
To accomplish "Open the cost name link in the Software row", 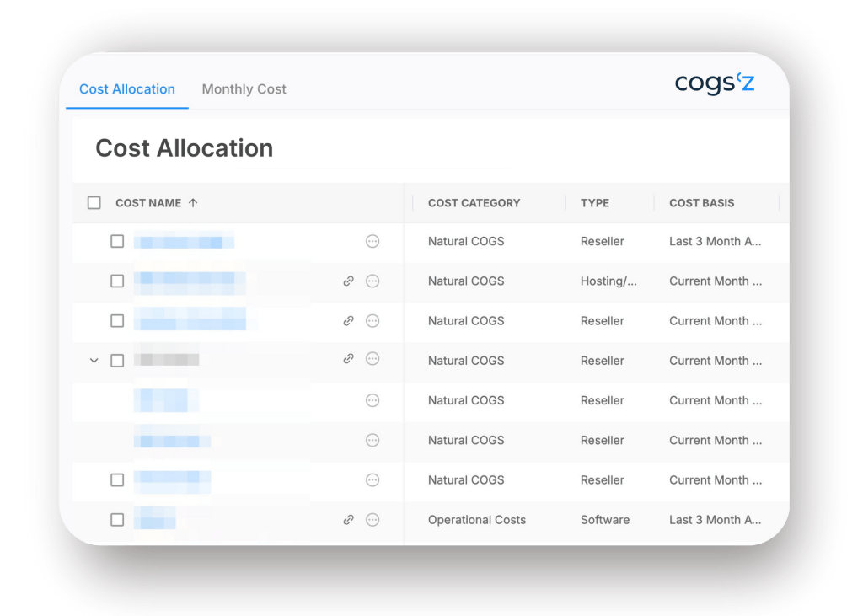I will tap(154, 520).
